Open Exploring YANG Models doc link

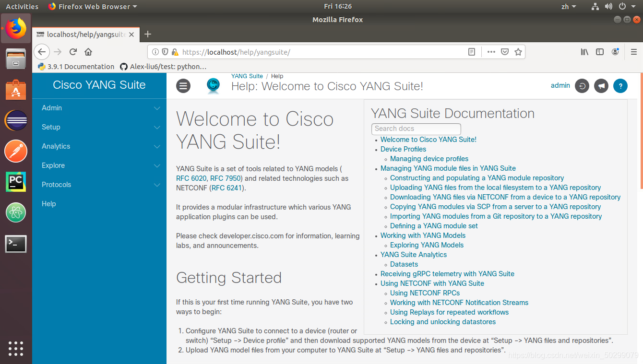[427, 245]
